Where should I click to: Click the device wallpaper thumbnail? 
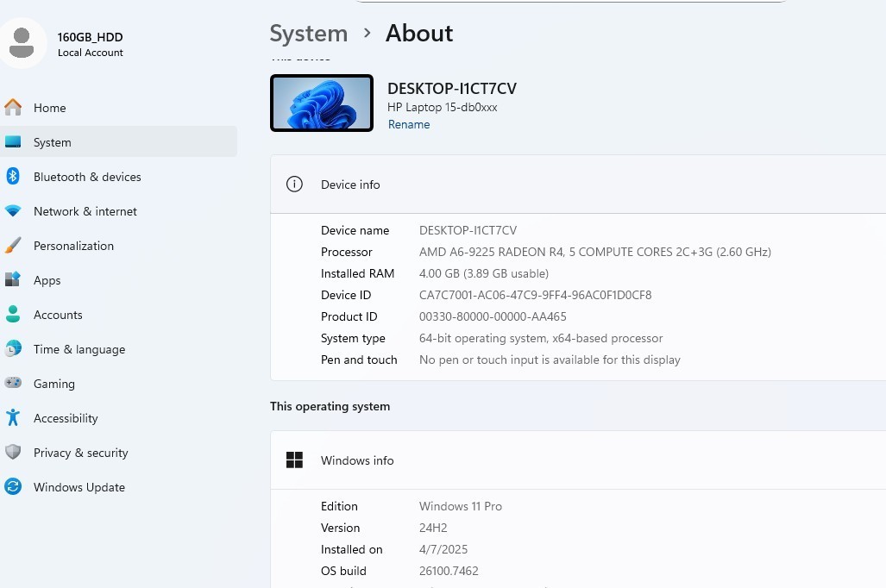click(322, 103)
